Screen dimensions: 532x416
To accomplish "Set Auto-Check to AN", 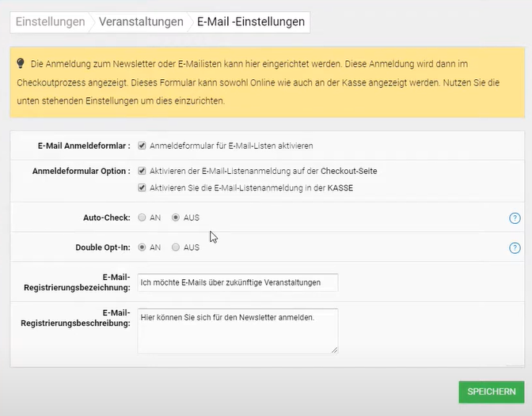I will (x=142, y=217).
